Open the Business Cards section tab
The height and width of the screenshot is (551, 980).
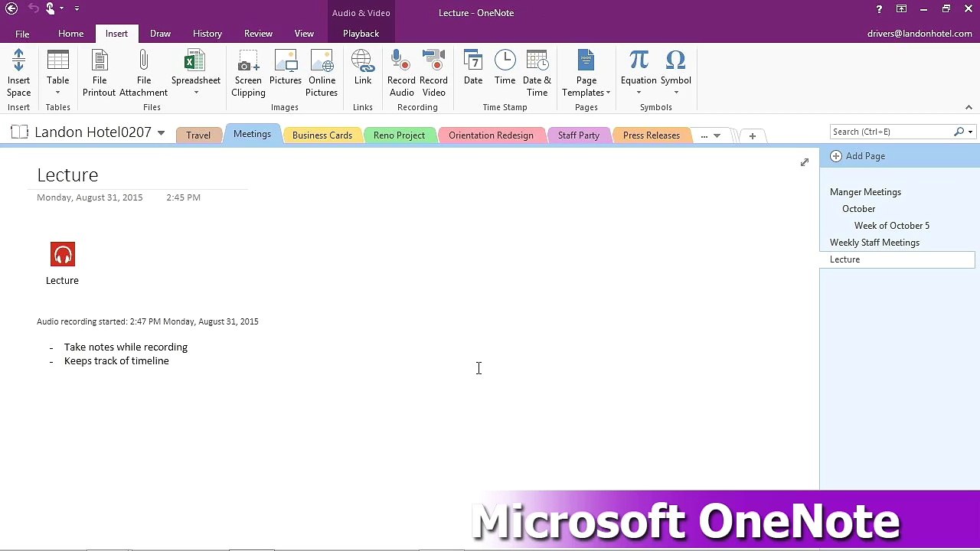322,135
